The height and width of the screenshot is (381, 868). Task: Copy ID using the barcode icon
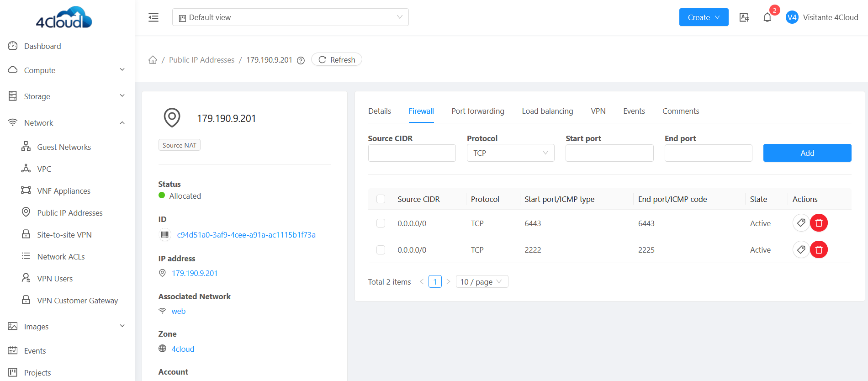[x=164, y=234]
